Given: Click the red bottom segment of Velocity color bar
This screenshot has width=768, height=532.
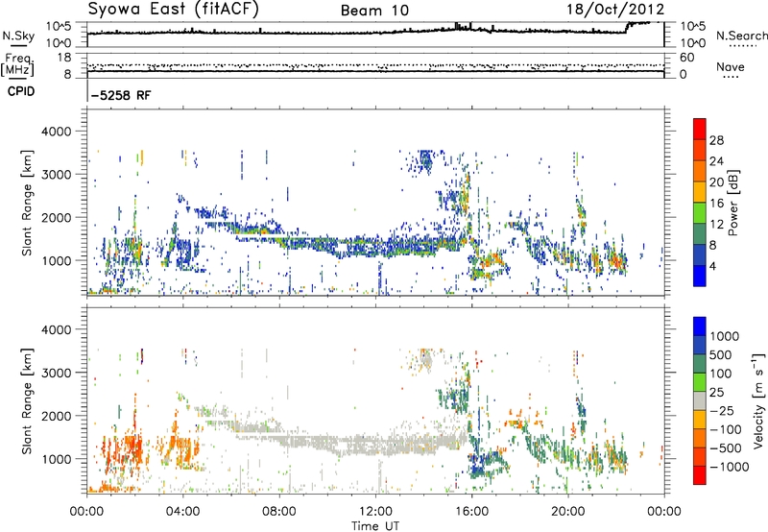Looking at the screenshot, I should pos(700,475).
